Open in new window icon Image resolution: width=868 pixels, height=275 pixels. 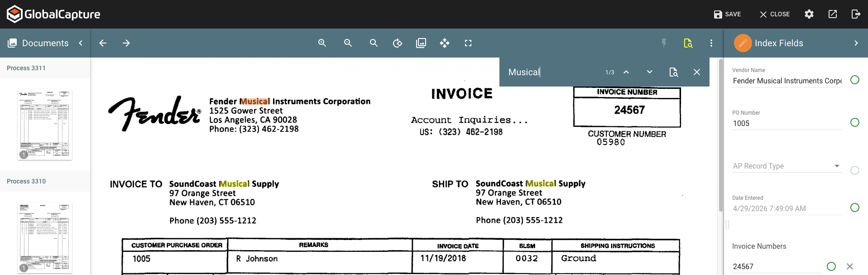click(833, 14)
